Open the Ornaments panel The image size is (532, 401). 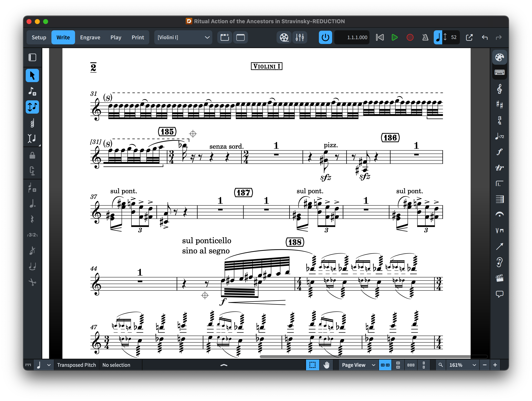499,168
